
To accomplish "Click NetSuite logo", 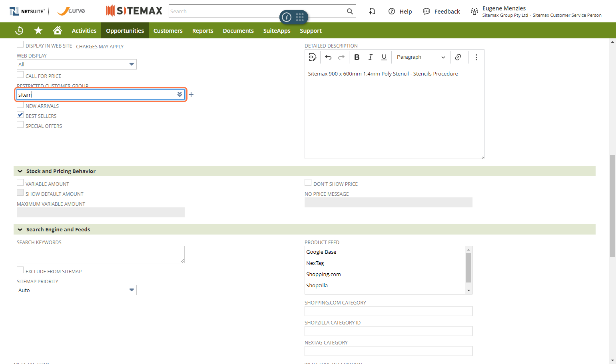I will (27, 11).
